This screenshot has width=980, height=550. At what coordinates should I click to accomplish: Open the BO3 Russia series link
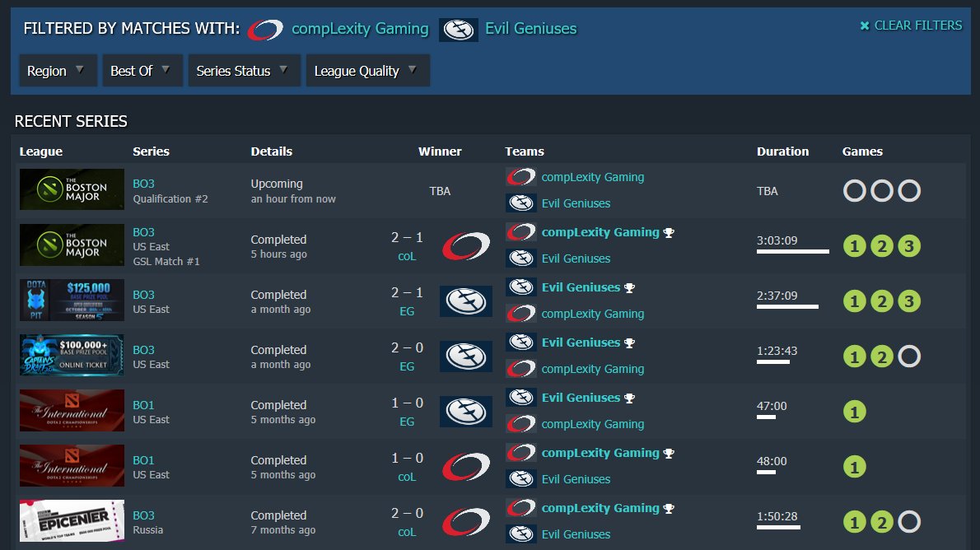coord(143,515)
